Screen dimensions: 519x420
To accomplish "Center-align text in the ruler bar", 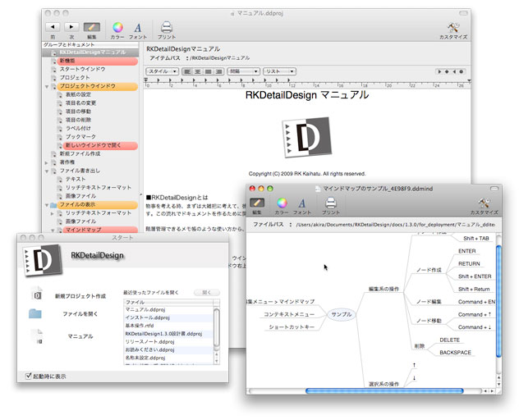I will (198, 71).
